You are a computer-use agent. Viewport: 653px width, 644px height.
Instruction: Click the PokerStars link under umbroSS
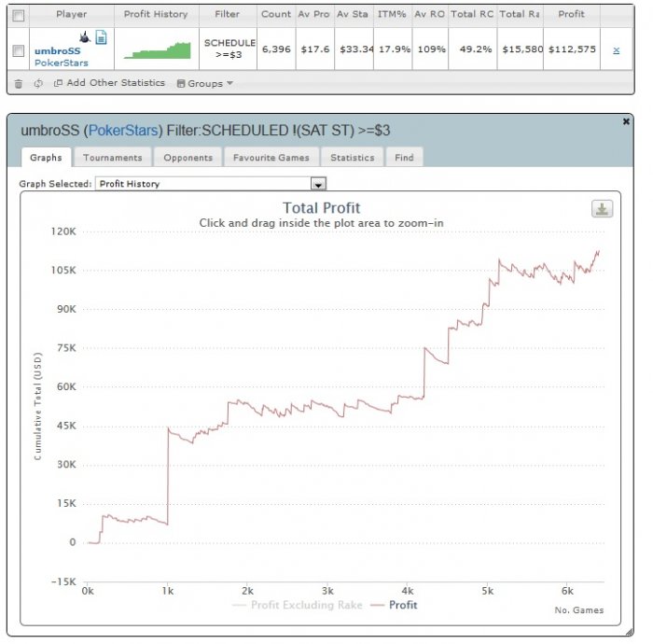coord(62,63)
